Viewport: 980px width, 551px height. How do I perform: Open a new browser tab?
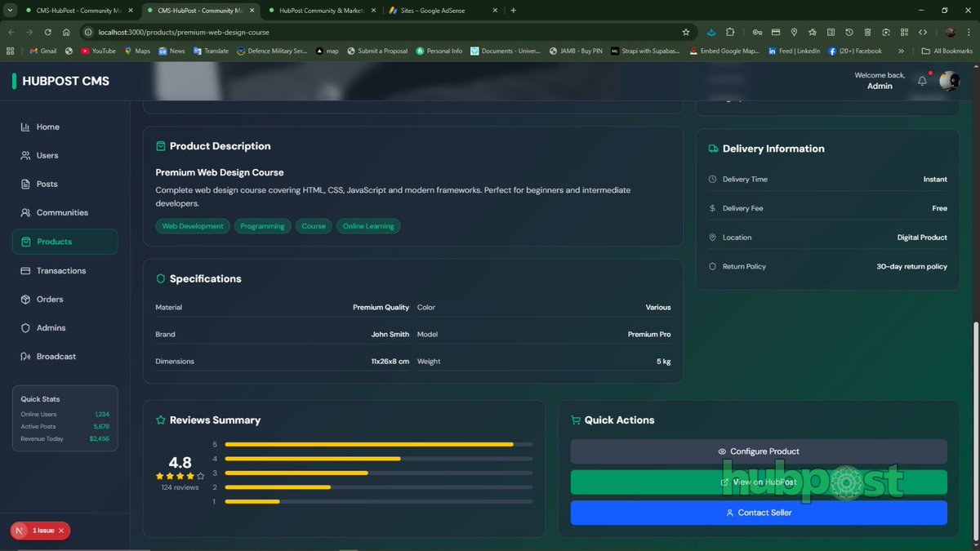tap(513, 11)
